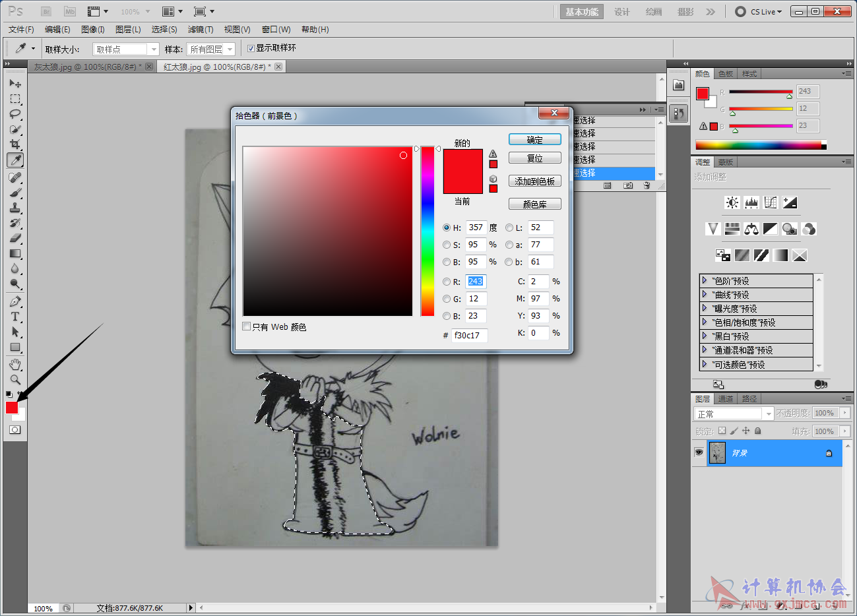
Task: Select the Hand tool
Action: (x=15, y=365)
